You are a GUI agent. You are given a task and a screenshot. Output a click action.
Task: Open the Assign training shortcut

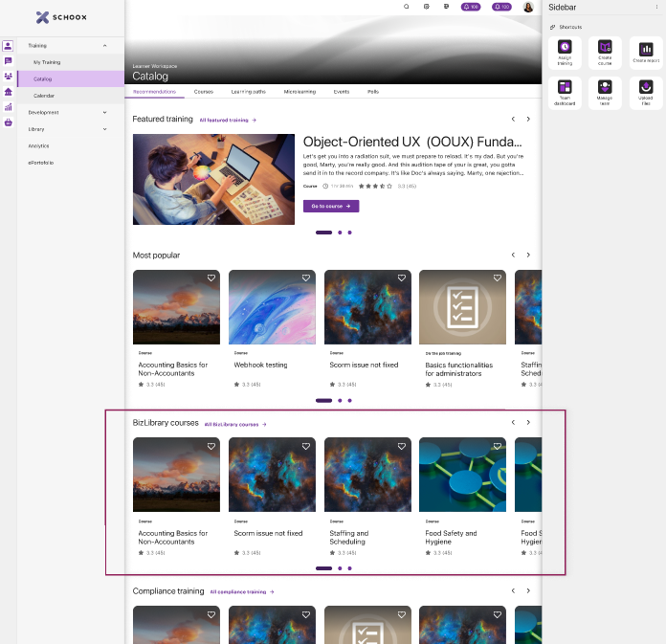click(565, 52)
